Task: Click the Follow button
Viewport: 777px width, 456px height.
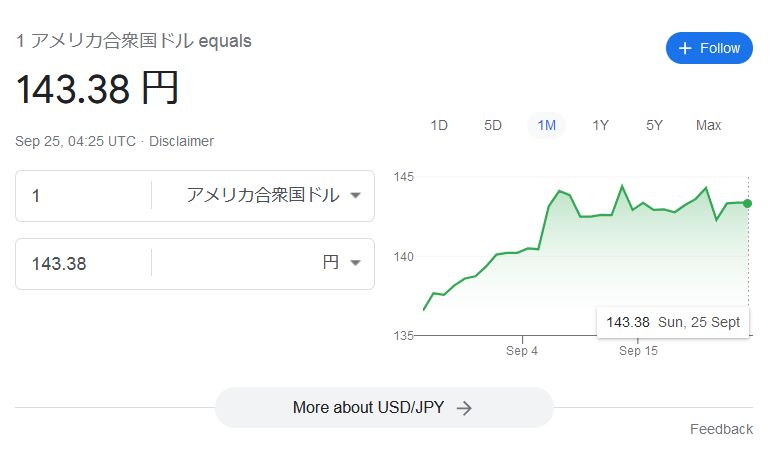Action: [709, 48]
